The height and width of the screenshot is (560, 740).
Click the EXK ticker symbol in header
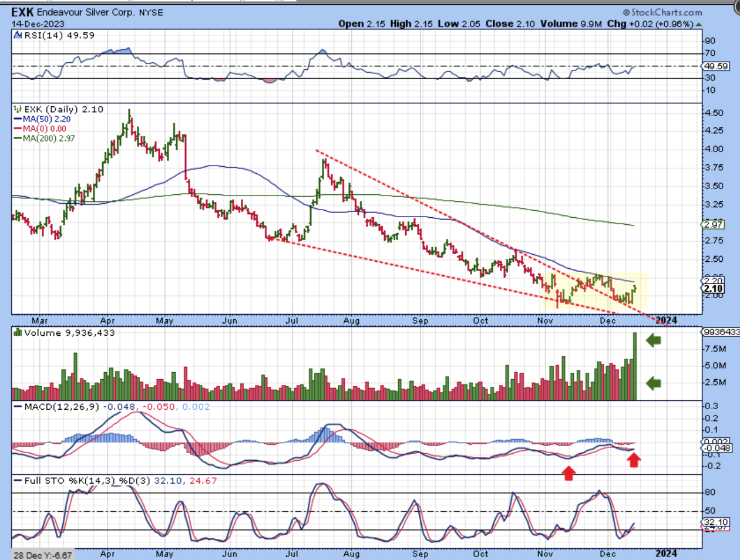click(23, 12)
